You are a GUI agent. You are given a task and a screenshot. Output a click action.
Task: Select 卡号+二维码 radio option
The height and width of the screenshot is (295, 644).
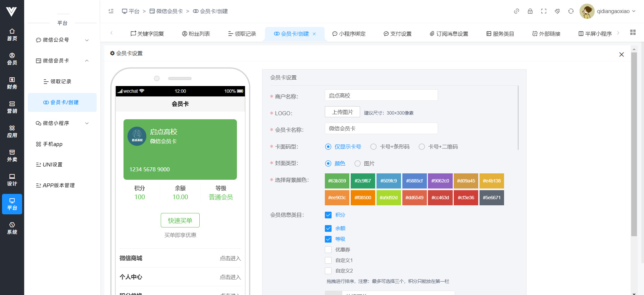click(x=422, y=147)
